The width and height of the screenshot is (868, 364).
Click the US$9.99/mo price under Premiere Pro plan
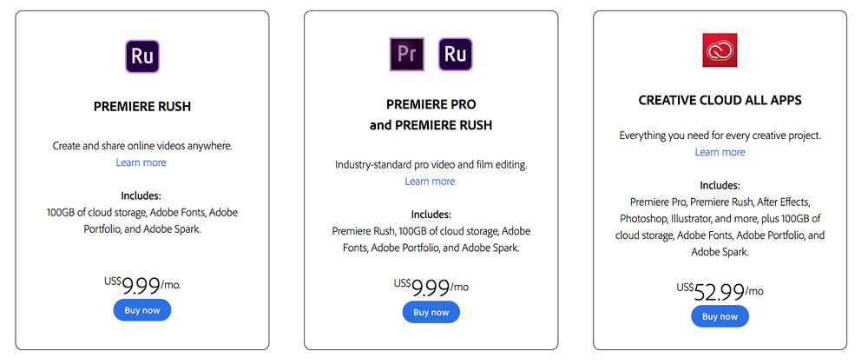pyautogui.click(x=431, y=286)
